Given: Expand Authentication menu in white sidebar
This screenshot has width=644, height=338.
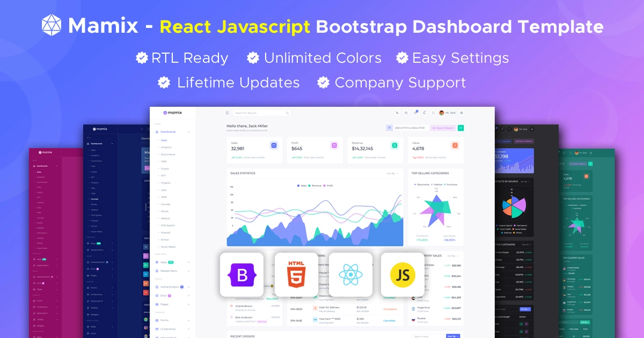Looking at the screenshot, I should click(172, 287).
